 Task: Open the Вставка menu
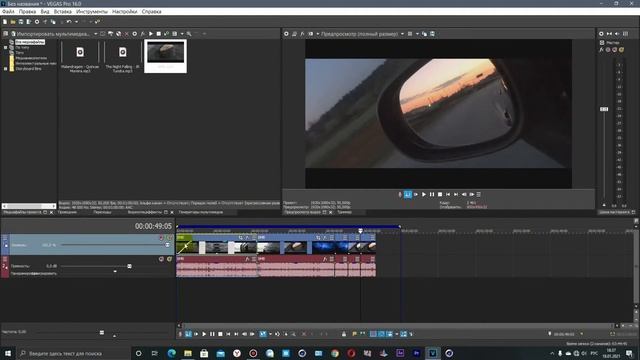[x=63, y=11]
